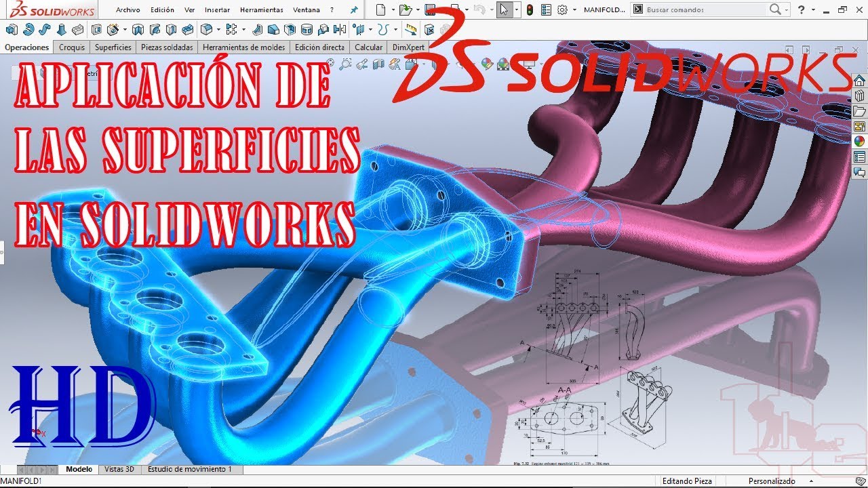The height and width of the screenshot is (488, 868).
Task: Open the Insertar menu
Action: click(x=217, y=9)
